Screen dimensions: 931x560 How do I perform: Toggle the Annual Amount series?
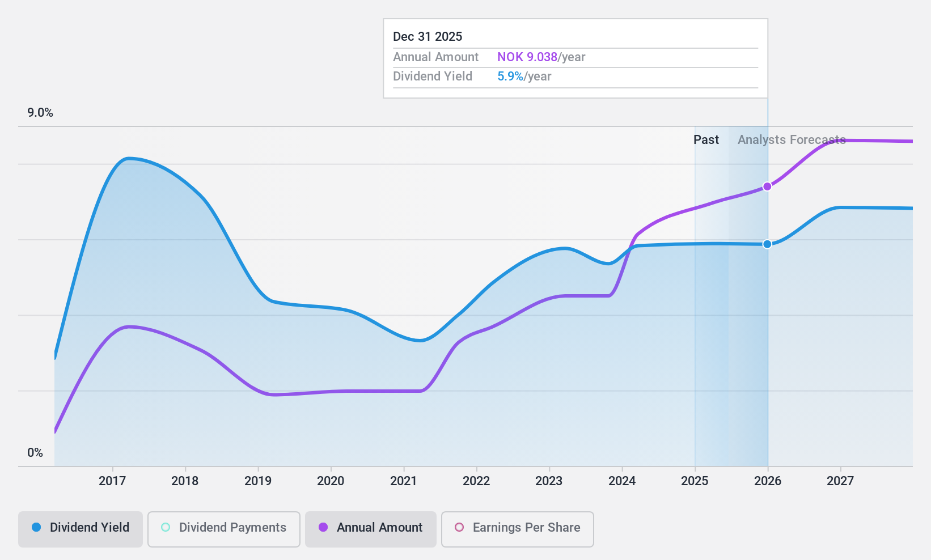371,529
